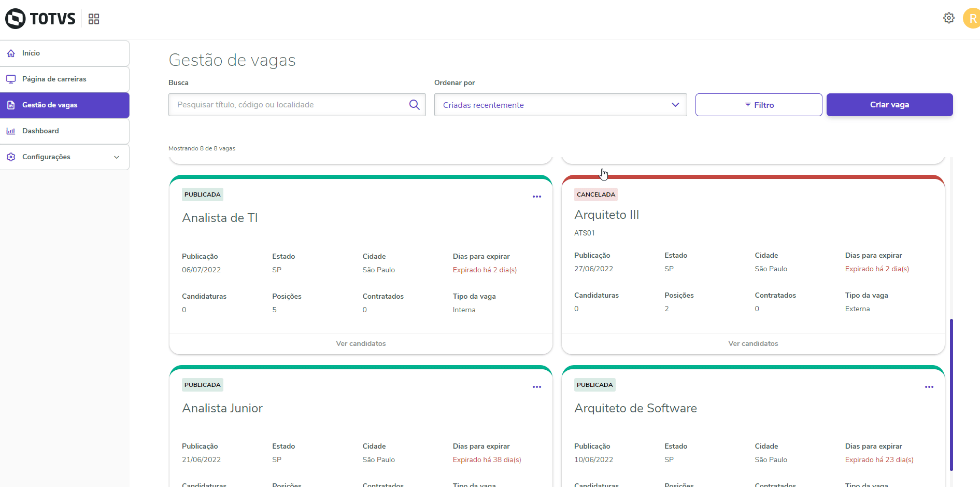Click the Analista Junior title
The height and width of the screenshot is (487, 980).
222,408
